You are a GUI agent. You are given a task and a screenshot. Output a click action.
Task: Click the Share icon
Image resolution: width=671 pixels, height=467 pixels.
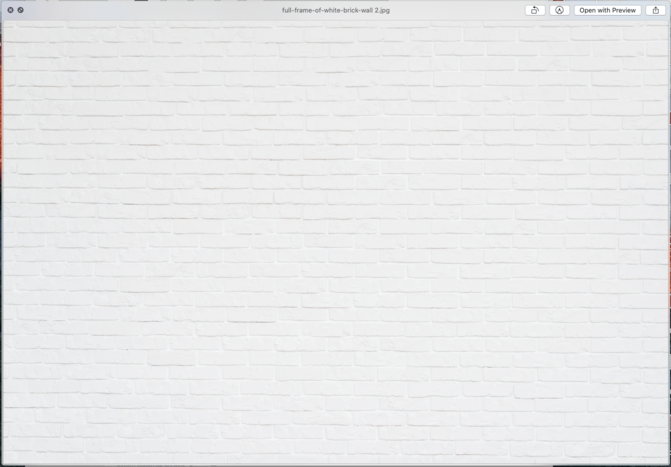pos(656,10)
